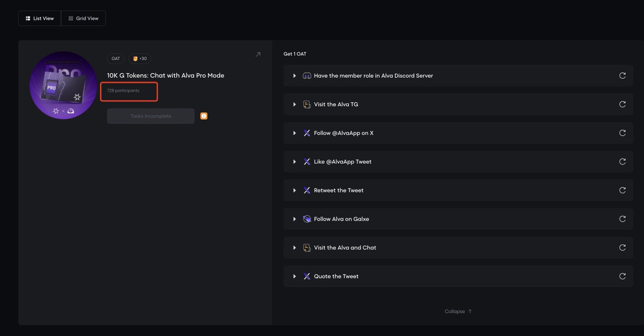Screen dimensions: 644x336
Task: Refresh the Discord member role task
Action: pyautogui.click(x=623, y=76)
